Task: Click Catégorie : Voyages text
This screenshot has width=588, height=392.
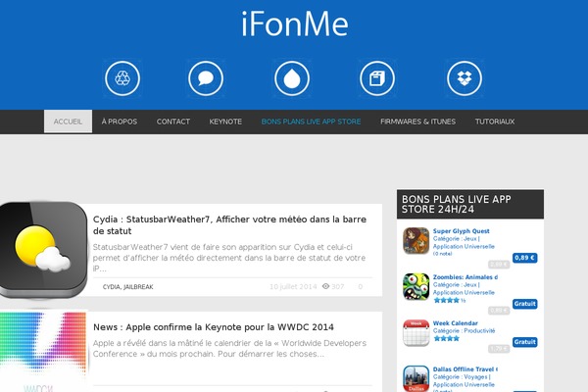Action: (462, 377)
